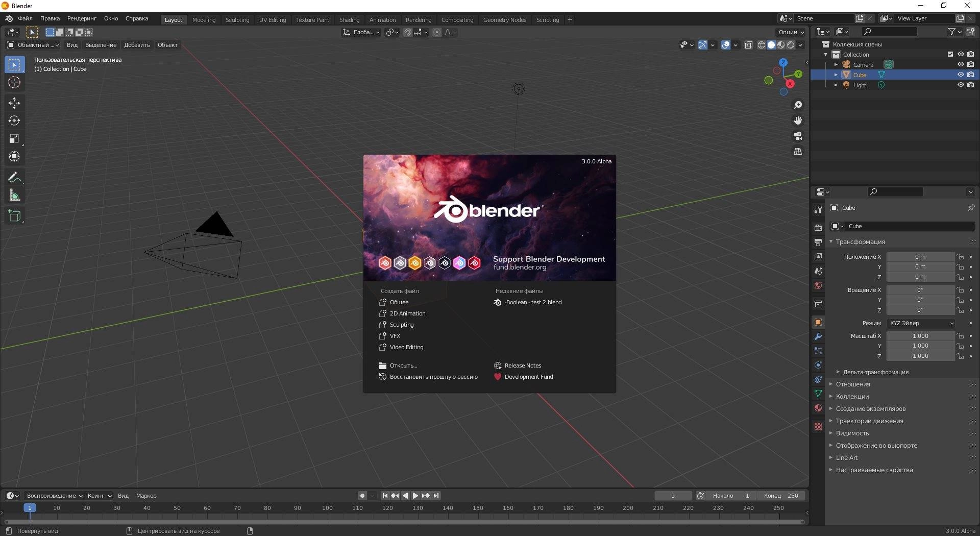Select the Measure tool

click(x=14, y=194)
